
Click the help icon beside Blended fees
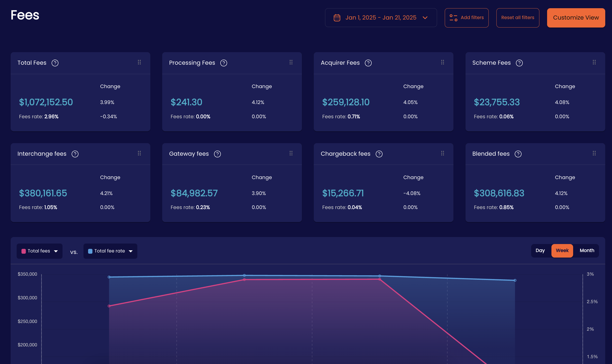(x=518, y=154)
